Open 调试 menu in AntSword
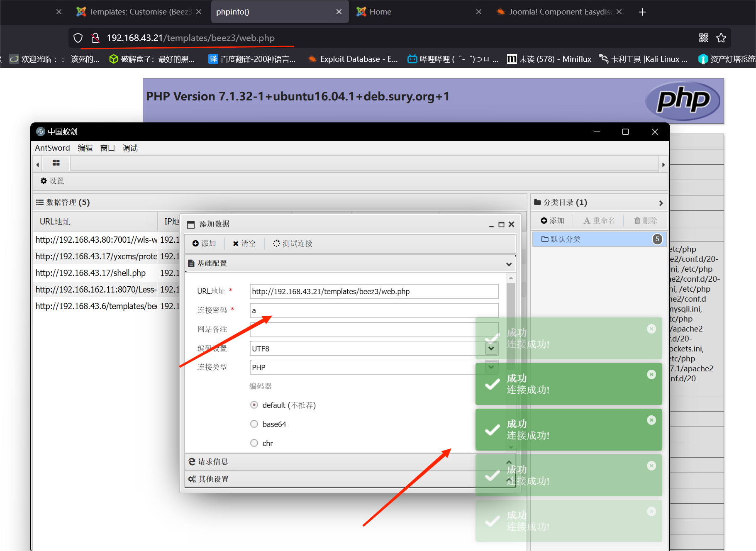The width and height of the screenshot is (756, 551). (130, 148)
